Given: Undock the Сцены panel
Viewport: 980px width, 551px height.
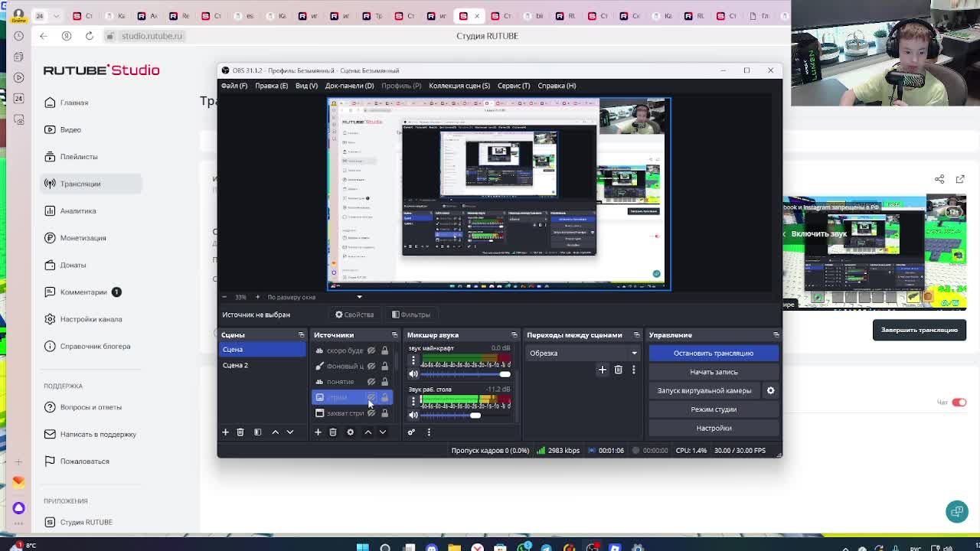Looking at the screenshot, I should point(301,335).
